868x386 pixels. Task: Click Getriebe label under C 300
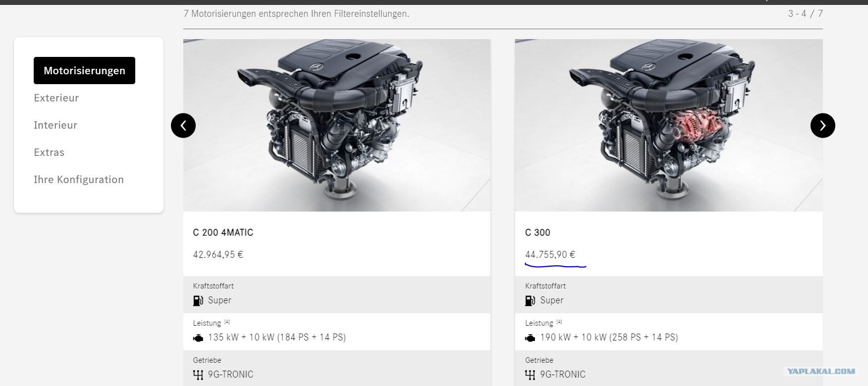(x=539, y=360)
